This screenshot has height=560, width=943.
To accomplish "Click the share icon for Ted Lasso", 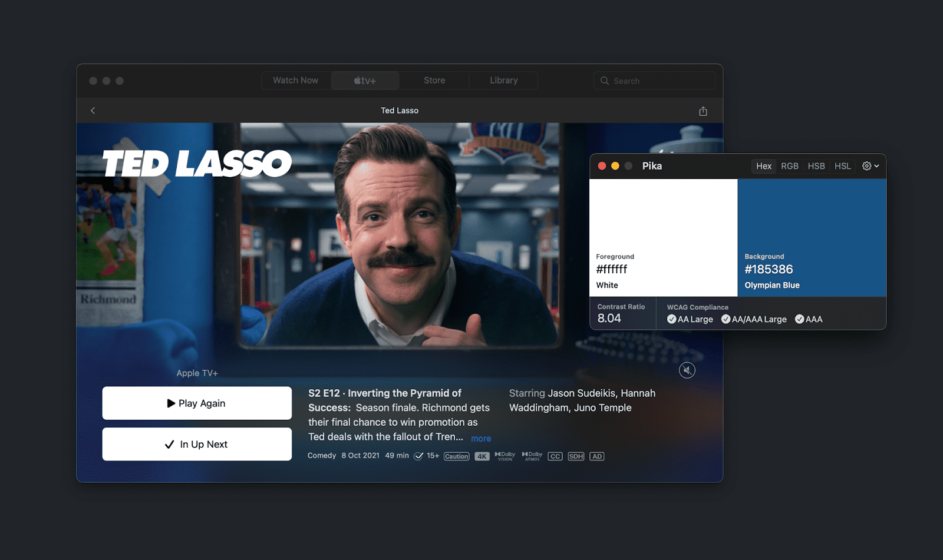I will [x=703, y=110].
